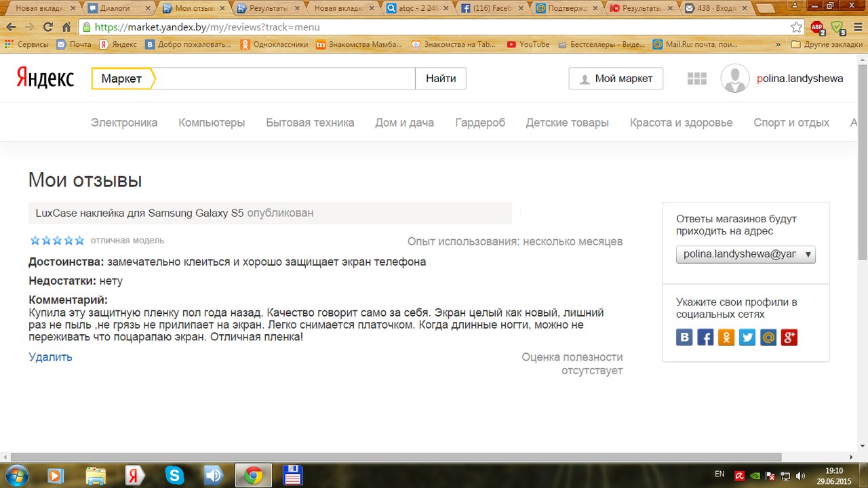
Task: Open the Nvidia tray icon
Action: [x=755, y=476]
